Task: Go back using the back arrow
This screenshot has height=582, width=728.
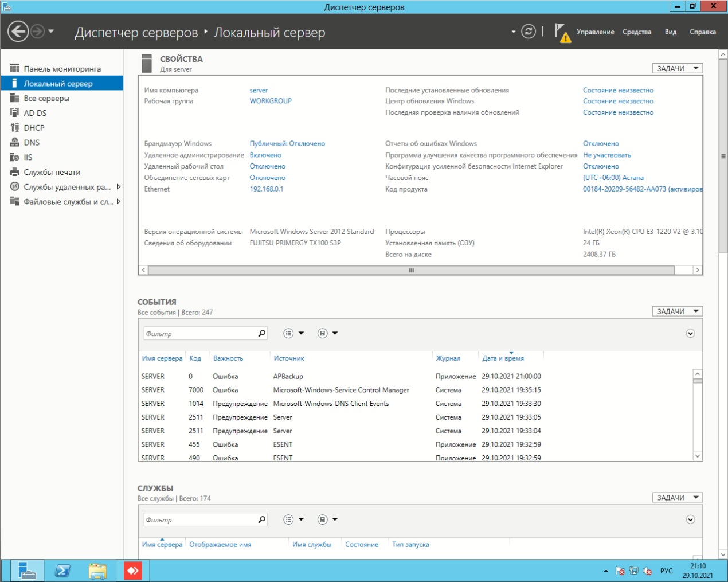Action: click(x=18, y=31)
